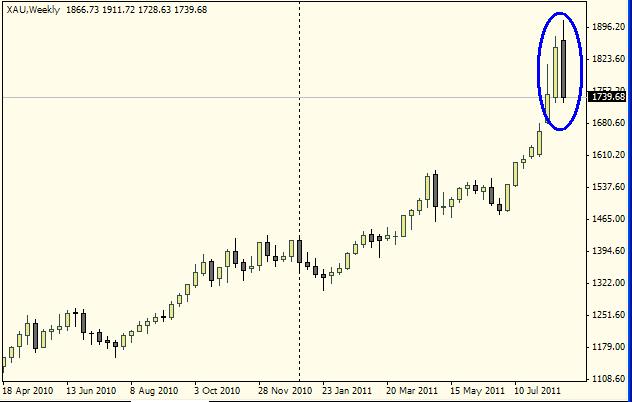Image resolution: width=632 pixels, height=402 pixels.
Task: Select the 20 Mar 2011 date label
Action: [x=412, y=390]
